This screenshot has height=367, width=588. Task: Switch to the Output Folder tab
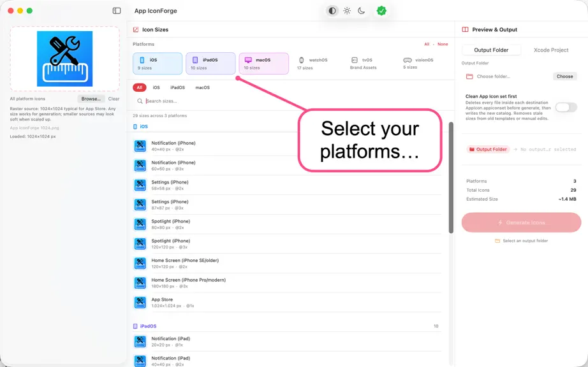click(491, 50)
